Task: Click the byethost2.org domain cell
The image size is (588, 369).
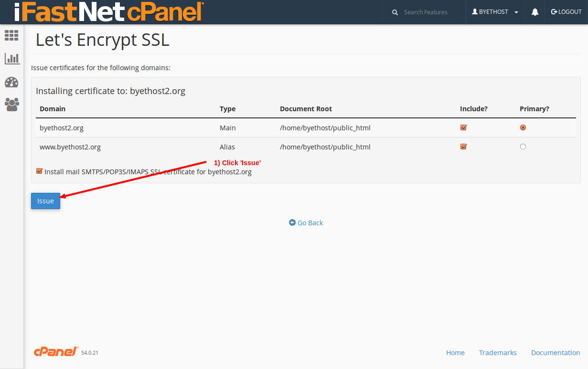Action: click(x=62, y=128)
